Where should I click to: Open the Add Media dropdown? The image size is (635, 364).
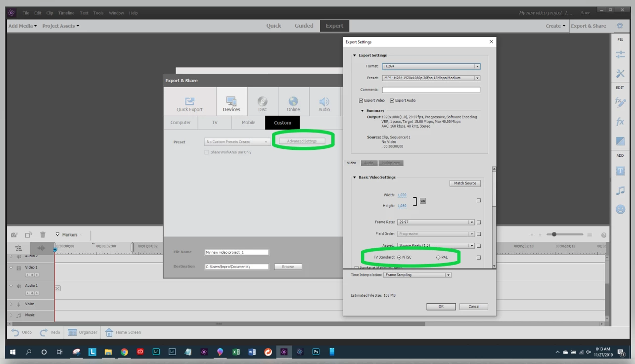[23, 26]
